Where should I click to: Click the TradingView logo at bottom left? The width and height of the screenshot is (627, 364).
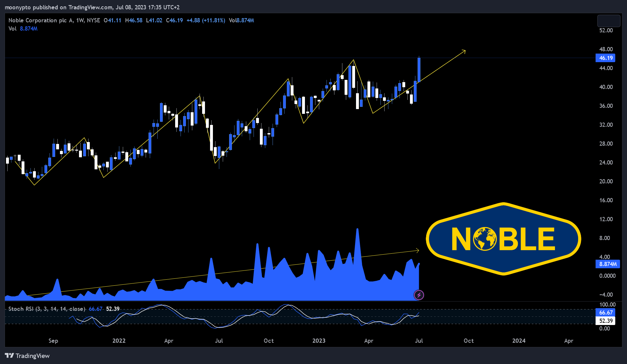click(27, 356)
